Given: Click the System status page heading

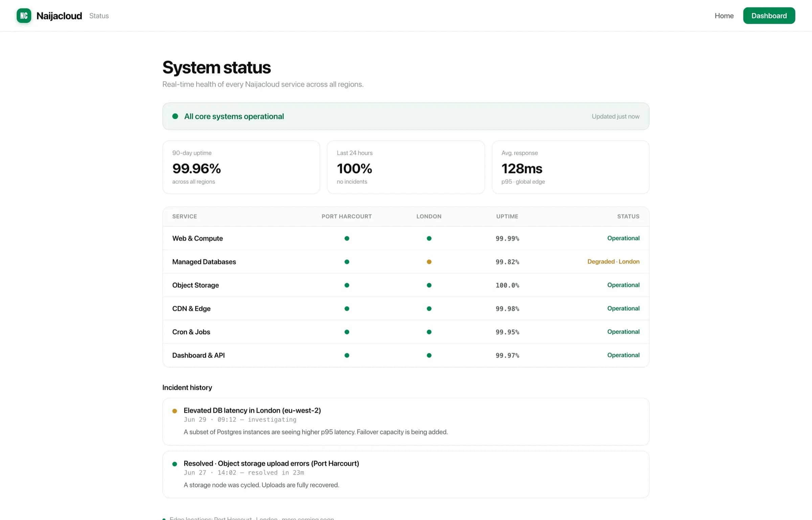Looking at the screenshot, I should [x=217, y=67].
